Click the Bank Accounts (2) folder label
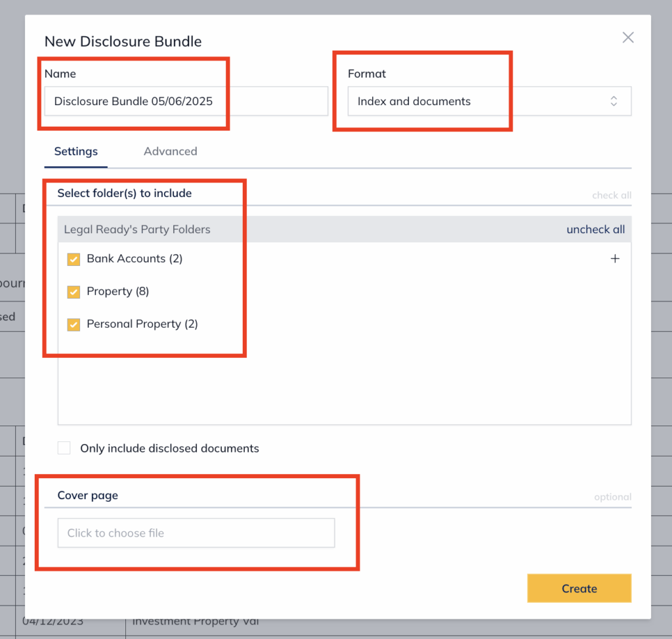 [x=135, y=259]
